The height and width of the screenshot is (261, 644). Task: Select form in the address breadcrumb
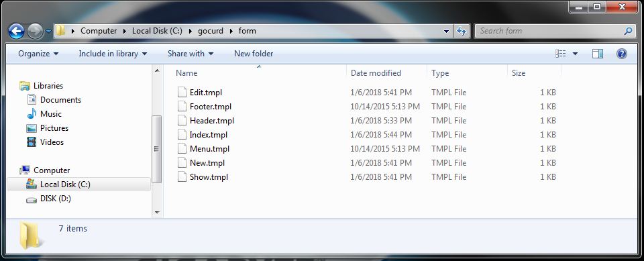248,31
